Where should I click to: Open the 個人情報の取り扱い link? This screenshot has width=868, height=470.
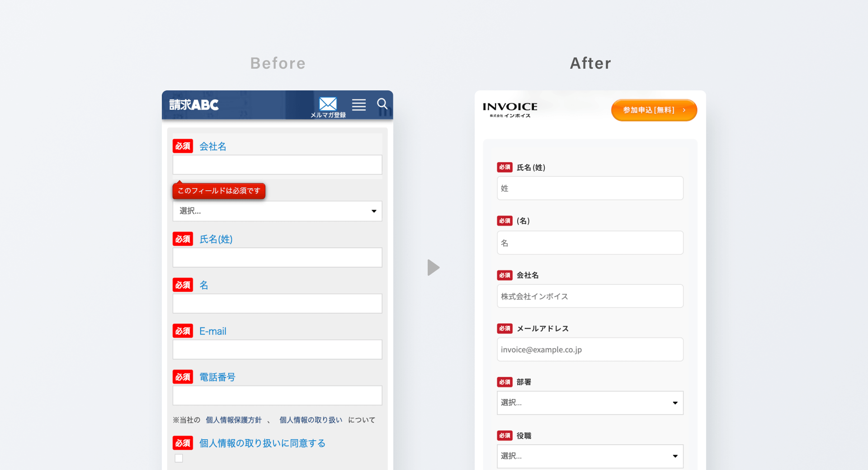click(311, 420)
